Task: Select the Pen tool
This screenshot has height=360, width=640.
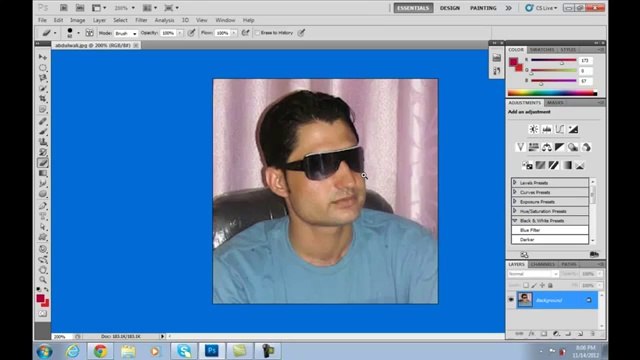Action: tap(43, 205)
